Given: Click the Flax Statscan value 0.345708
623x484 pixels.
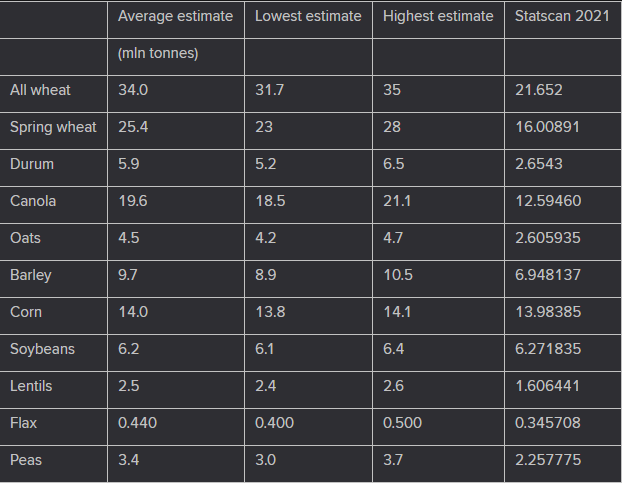Looking at the screenshot, I should (548, 423).
